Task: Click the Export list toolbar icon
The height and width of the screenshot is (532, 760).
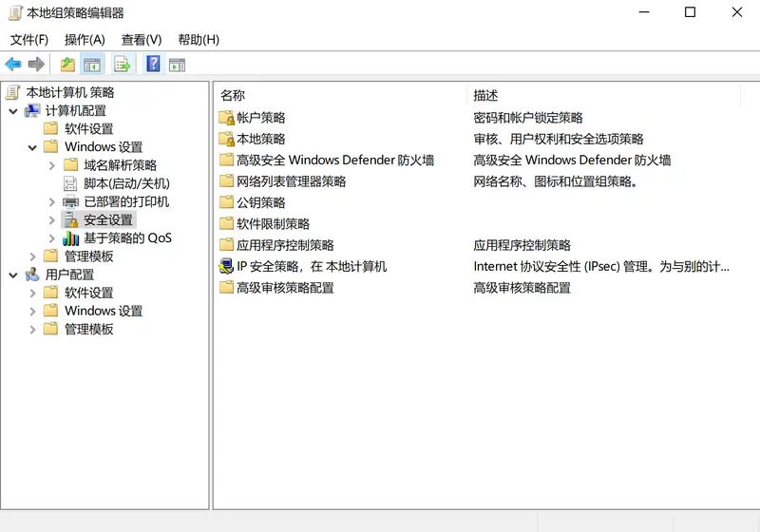Action: tap(123, 64)
